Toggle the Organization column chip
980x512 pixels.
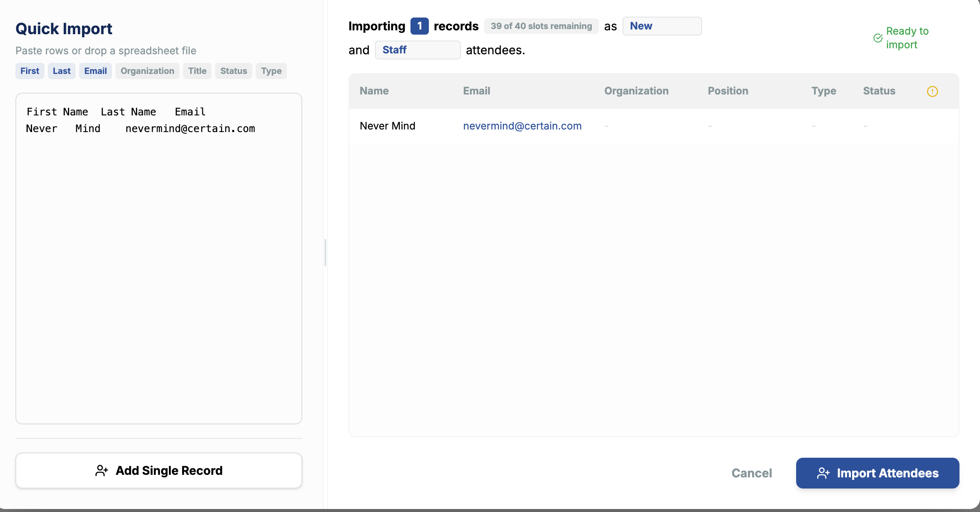(148, 71)
